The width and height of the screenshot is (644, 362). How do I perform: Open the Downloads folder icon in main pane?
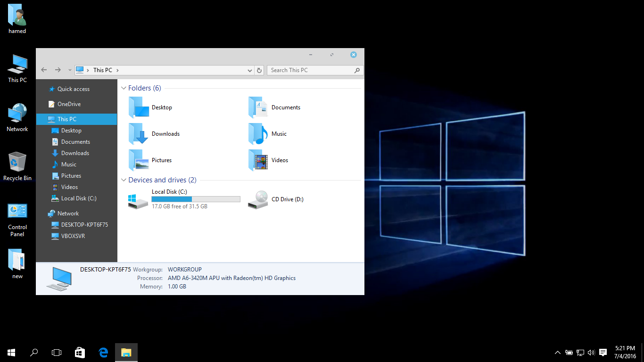click(x=139, y=134)
